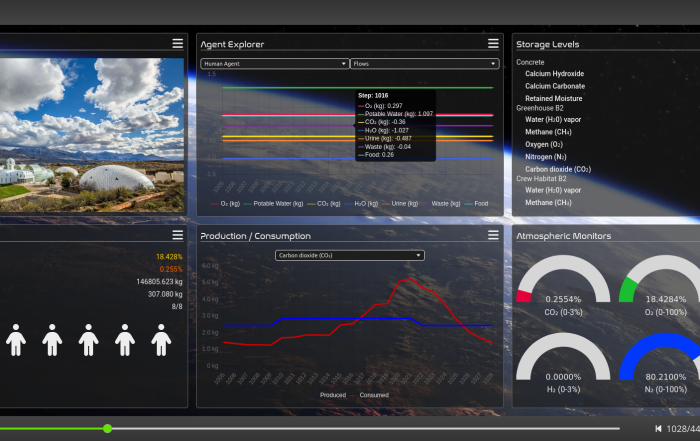This screenshot has height=441, width=700.
Task: Click the first crew member person icon
Action: pos(16,340)
